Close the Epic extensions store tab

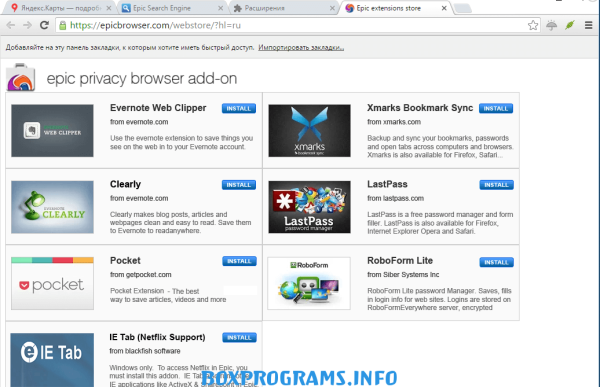(444, 8)
